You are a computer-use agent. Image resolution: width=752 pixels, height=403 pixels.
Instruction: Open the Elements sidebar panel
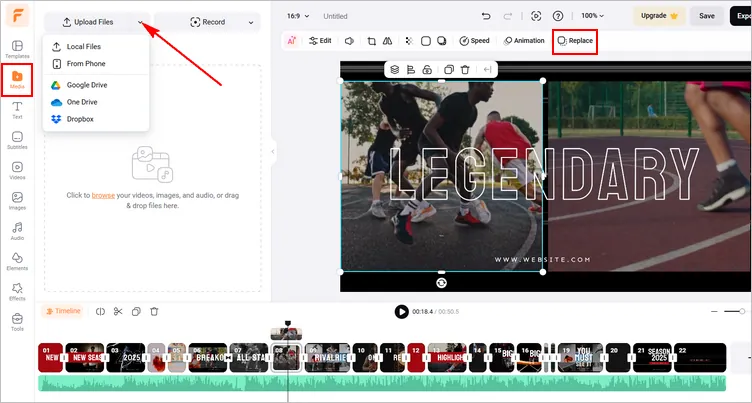pos(17,261)
